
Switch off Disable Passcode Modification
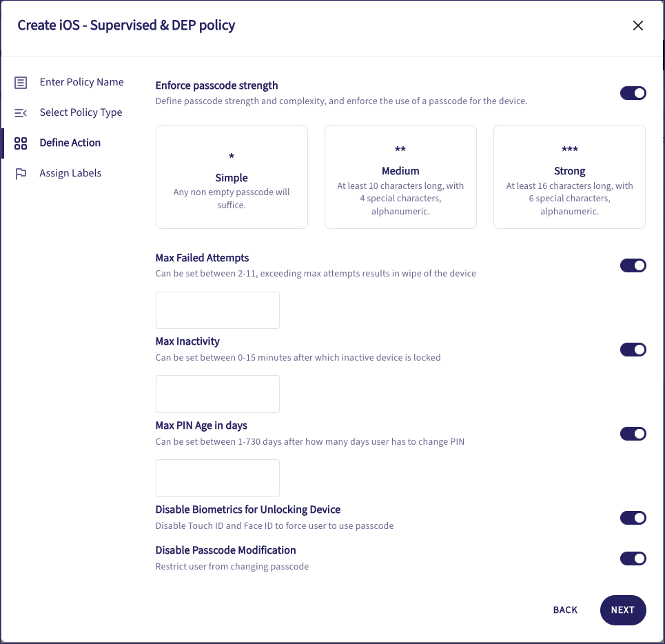click(633, 559)
